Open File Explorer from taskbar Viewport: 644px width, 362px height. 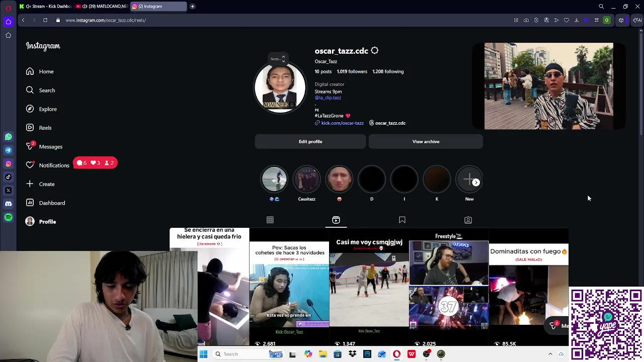point(323,354)
